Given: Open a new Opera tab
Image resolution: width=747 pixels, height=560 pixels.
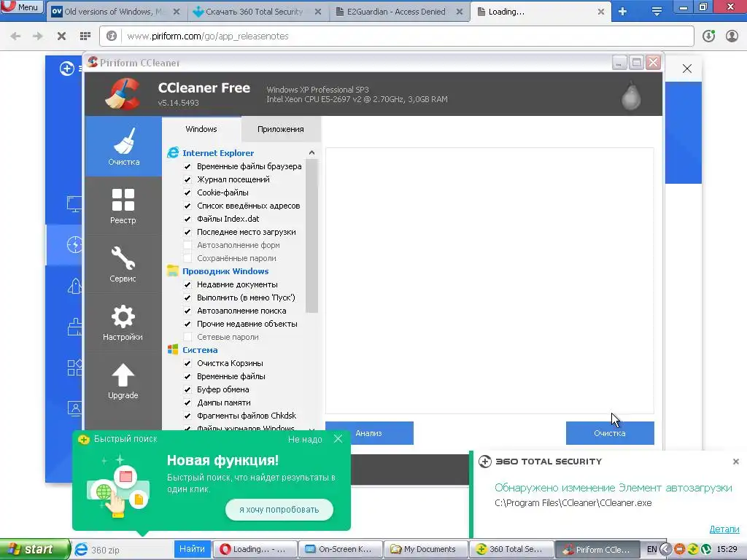Looking at the screenshot, I should pos(623,12).
